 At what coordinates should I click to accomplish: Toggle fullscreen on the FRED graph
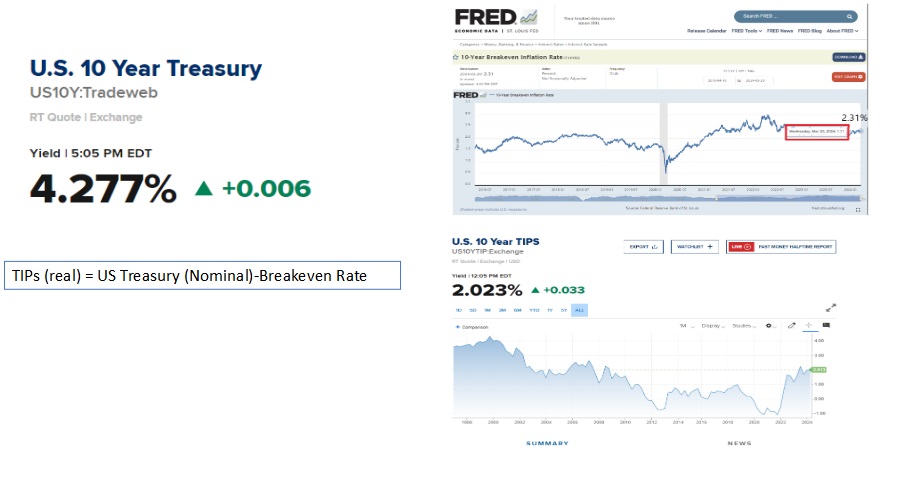(x=858, y=209)
